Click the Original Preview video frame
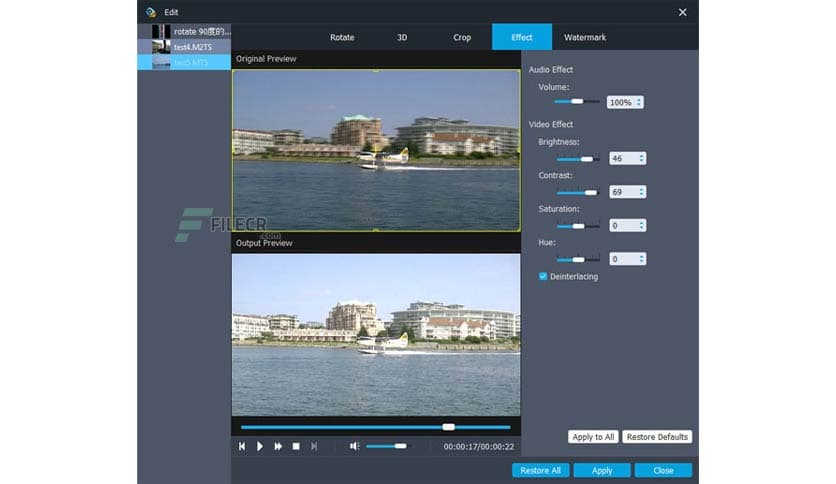Screen dimensions: 836x484 point(376,150)
